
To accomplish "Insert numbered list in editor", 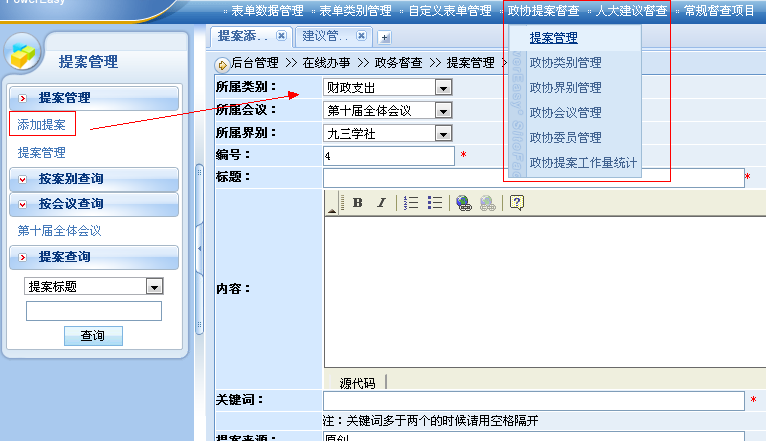I will coord(411,203).
